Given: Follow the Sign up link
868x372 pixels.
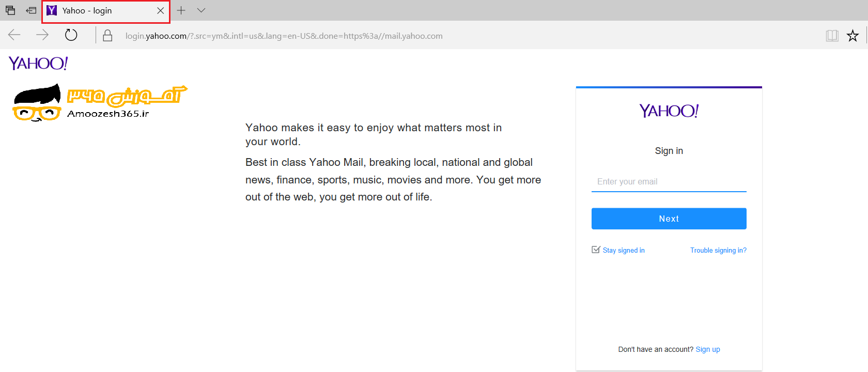Looking at the screenshot, I should pos(708,350).
